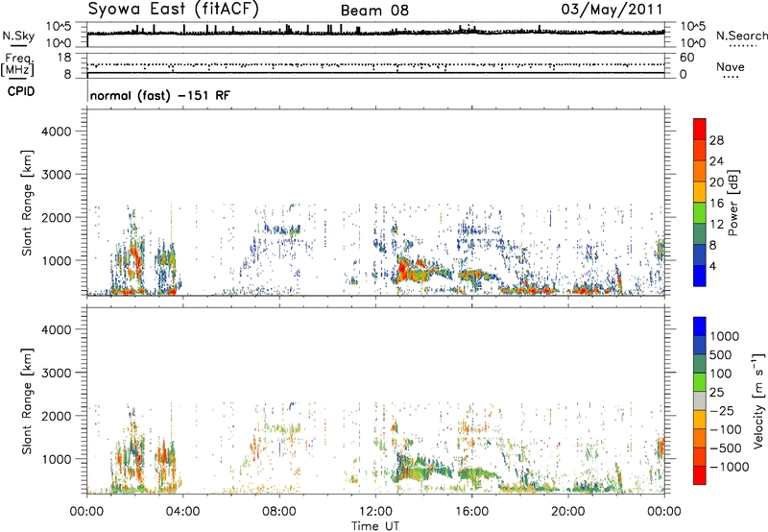
Task: Click the "08:00" time axis tick label
Action: (x=279, y=512)
